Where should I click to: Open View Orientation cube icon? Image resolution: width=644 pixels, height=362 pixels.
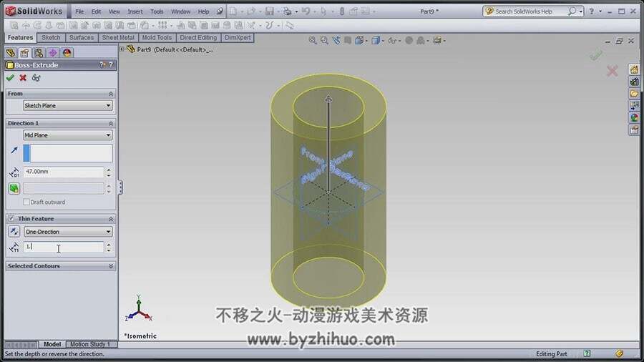[x=359, y=40]
